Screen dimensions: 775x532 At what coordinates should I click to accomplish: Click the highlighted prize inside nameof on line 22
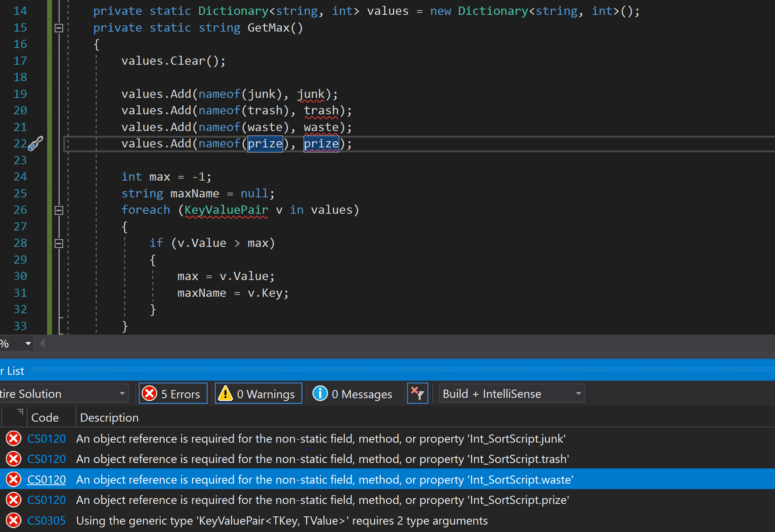point(265,144)
